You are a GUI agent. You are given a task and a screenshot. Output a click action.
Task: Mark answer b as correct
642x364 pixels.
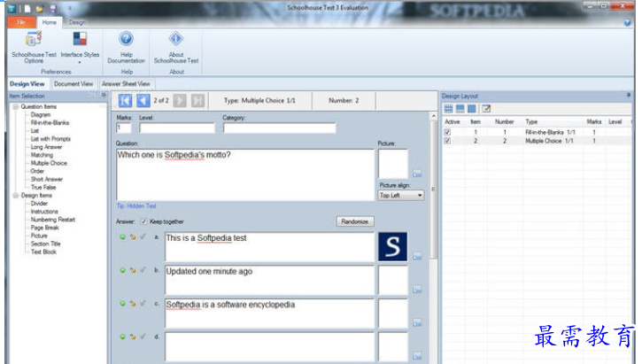coord(143,270)
